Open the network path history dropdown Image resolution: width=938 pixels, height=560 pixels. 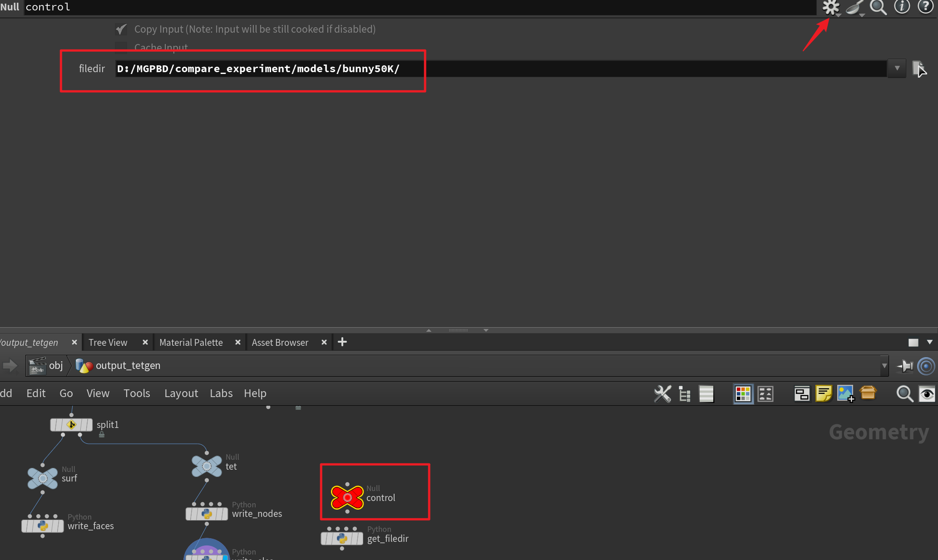click(884, 366)
